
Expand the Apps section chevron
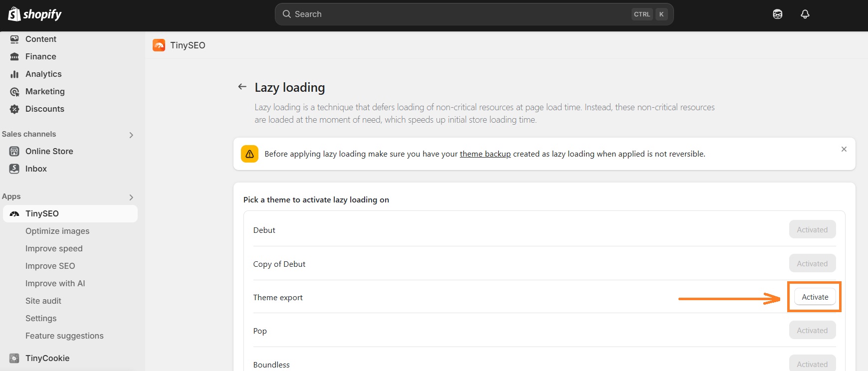[131, 197]
